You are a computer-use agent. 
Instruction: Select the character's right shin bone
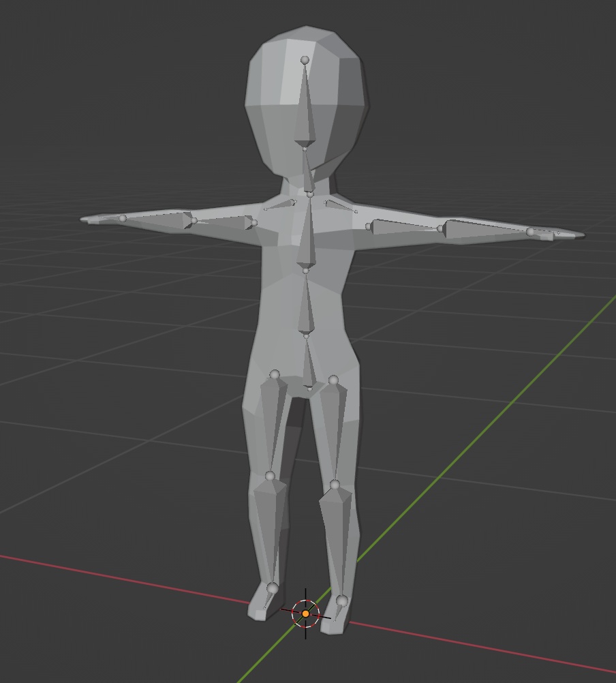(270, 532)
